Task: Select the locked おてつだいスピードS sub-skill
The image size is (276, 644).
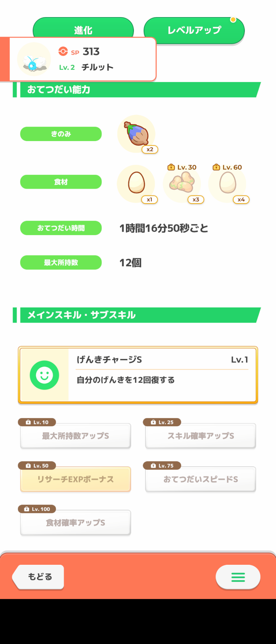Action: click(200, 479)
